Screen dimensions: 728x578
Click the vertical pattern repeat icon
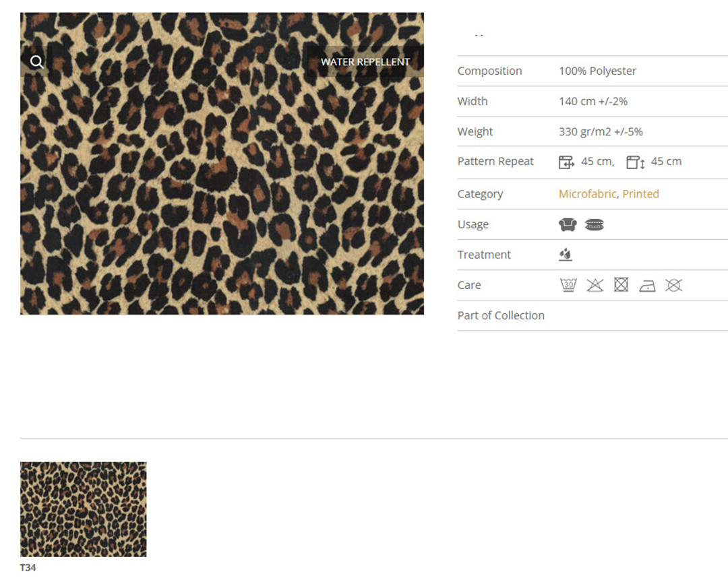point(635,162)
